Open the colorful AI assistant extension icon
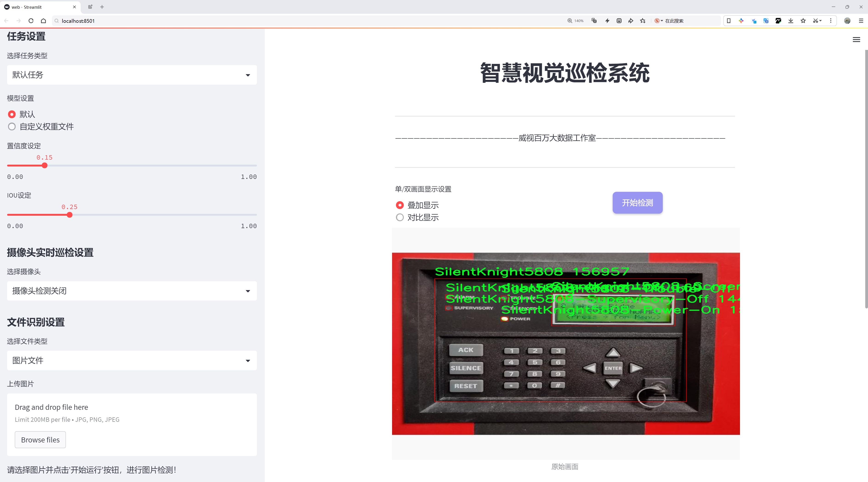The height and width of the screenshot is (482, 868). point(741,20)
